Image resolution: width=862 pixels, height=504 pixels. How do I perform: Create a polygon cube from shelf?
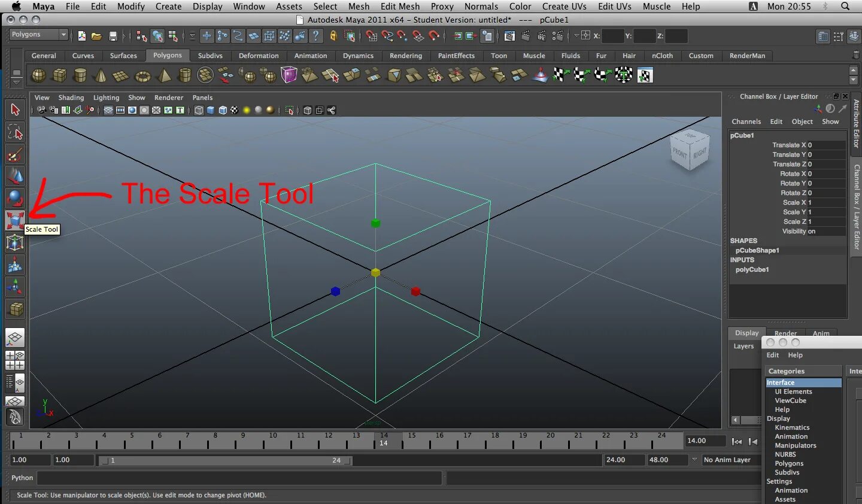(59, 75)
